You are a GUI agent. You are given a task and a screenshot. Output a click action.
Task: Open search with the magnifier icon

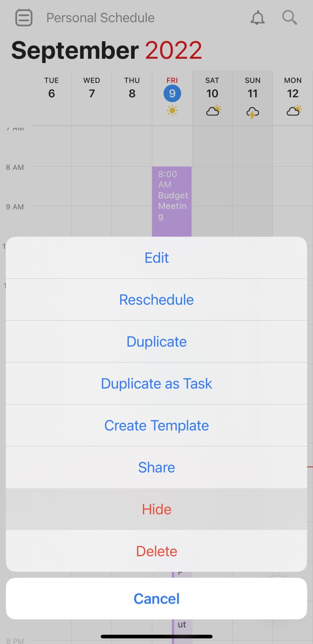pyautogui.click(x=289, y=18)
